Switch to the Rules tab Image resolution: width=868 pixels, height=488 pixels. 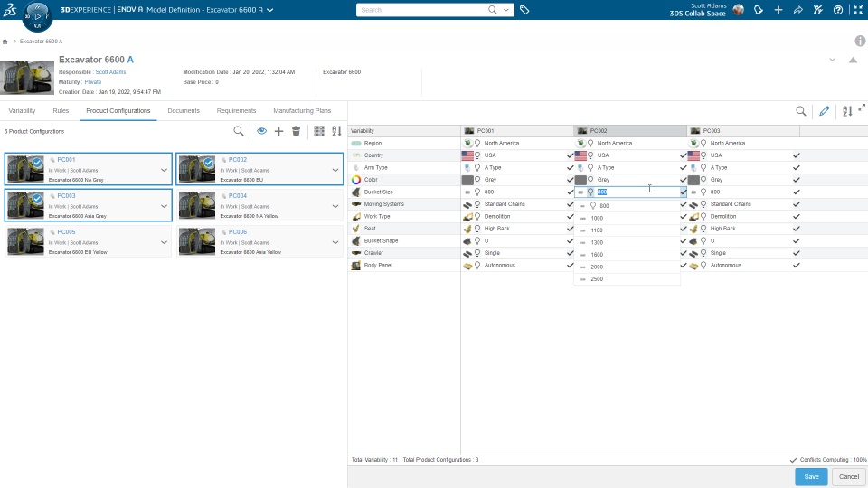click(61, 110)
